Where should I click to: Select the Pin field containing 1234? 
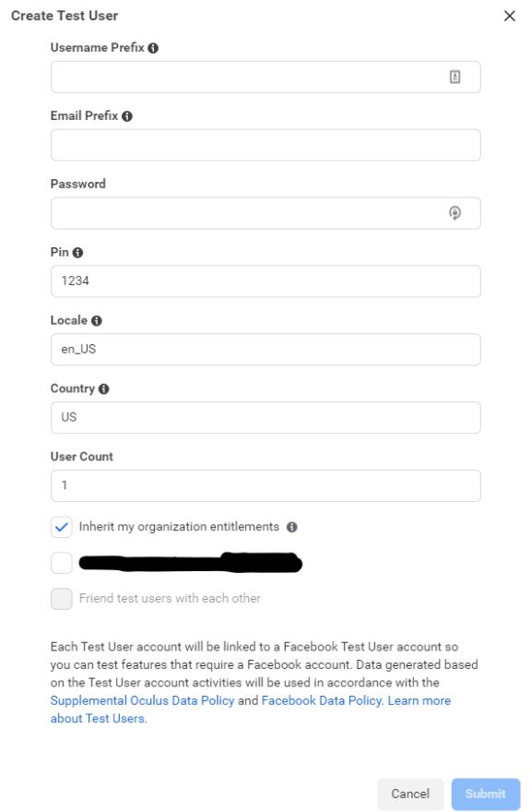pyautogui.click(x=265, y=281)
